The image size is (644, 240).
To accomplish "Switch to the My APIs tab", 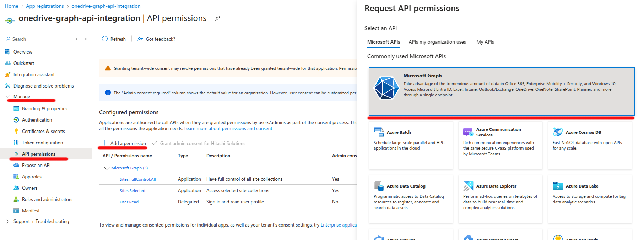I will (485, 42).
